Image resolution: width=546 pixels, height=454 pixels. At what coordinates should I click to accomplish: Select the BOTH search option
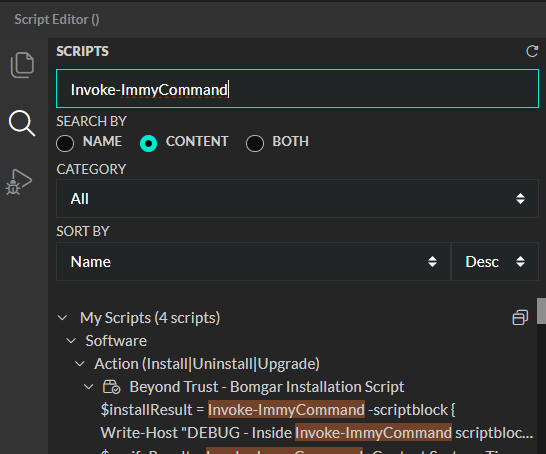tap(255, 143)
